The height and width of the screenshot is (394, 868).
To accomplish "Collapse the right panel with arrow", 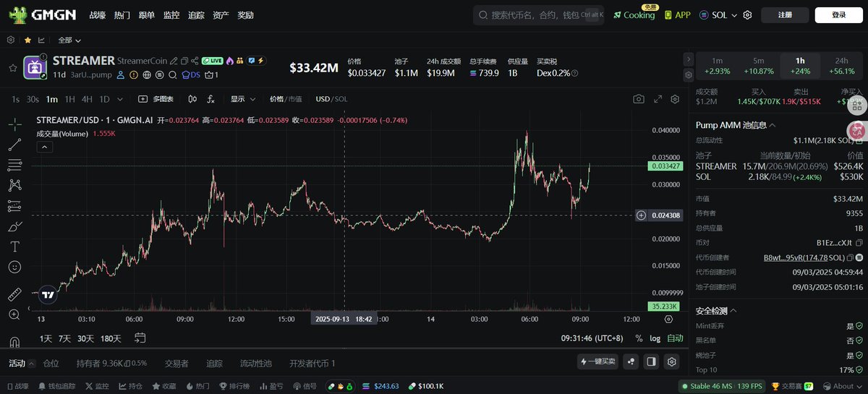I will point(687,61).
